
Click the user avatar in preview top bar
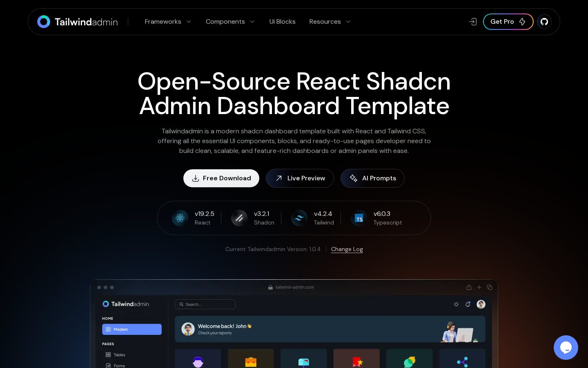click(x=481, y=304)
